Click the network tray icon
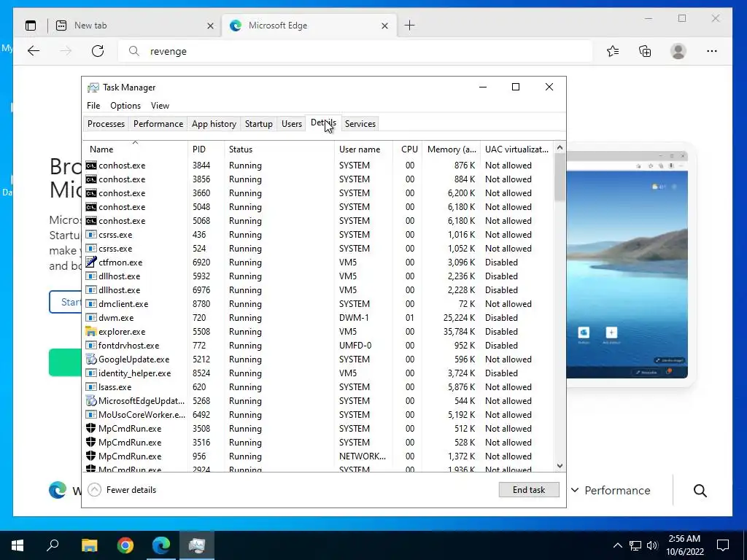Image resolution: width=747 pixels, height=560 pixels. tap(635, 545)
